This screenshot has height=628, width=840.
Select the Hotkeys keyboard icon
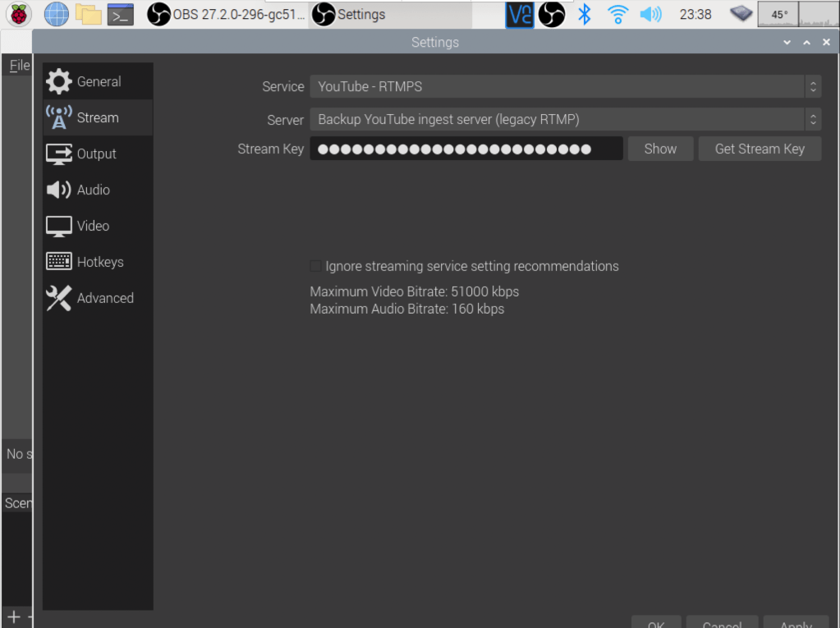tap(58, 262)
